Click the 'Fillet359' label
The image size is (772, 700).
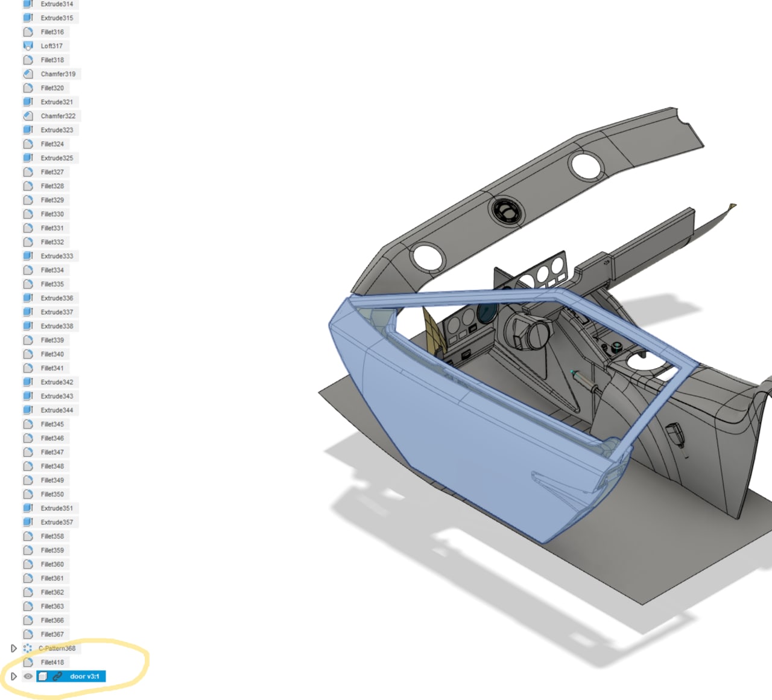pyautogui.click(x=52, y=550)
